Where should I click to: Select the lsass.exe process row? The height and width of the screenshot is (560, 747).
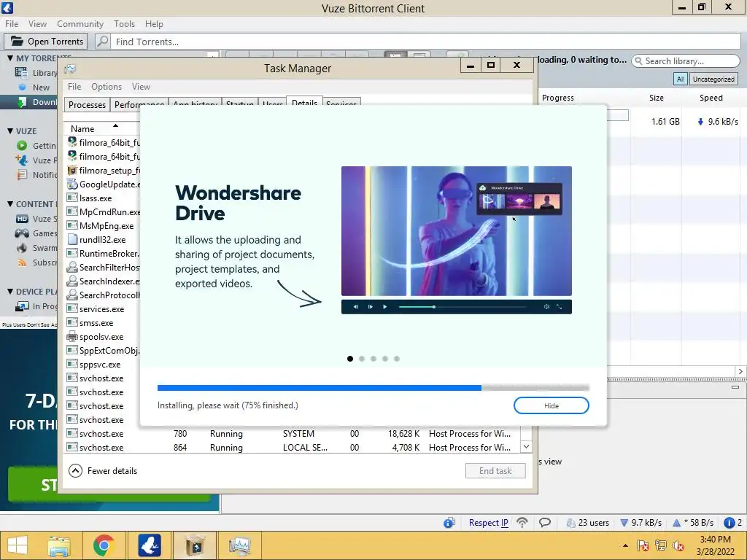coord(103,198)
